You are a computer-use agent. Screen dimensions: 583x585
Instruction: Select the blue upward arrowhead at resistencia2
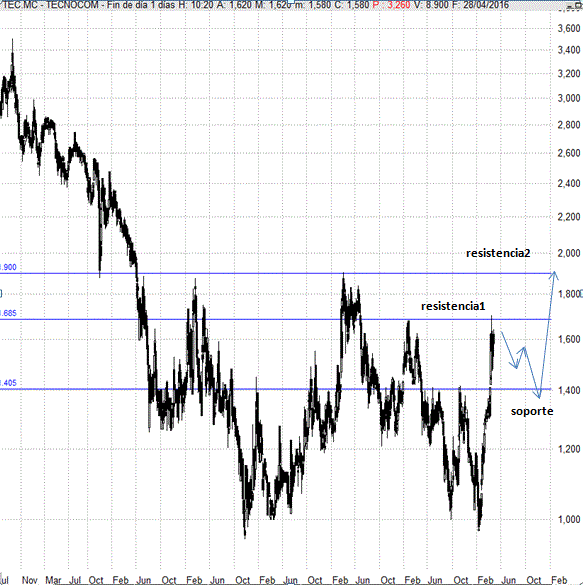click(555, 276)
